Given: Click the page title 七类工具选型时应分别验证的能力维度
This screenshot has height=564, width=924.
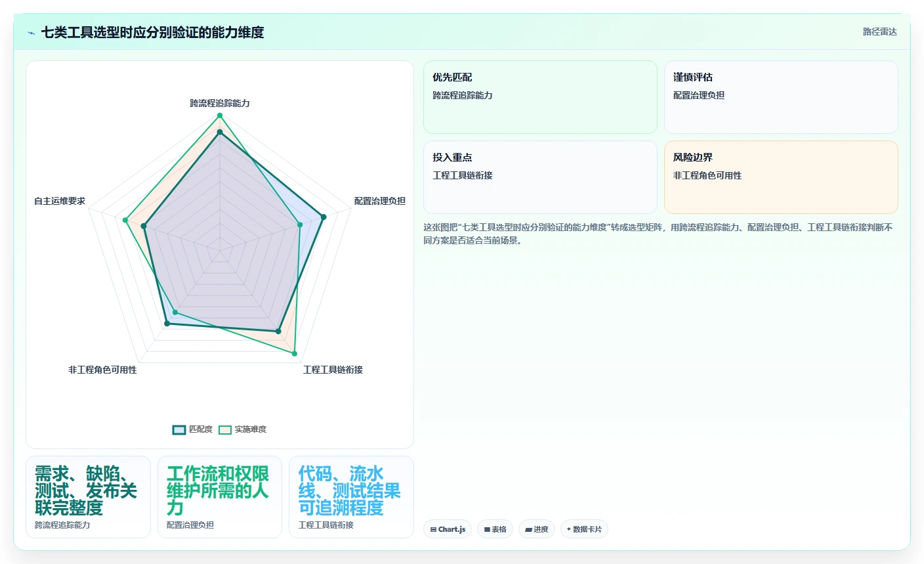Looking at the screenshot, I should 152,32.
